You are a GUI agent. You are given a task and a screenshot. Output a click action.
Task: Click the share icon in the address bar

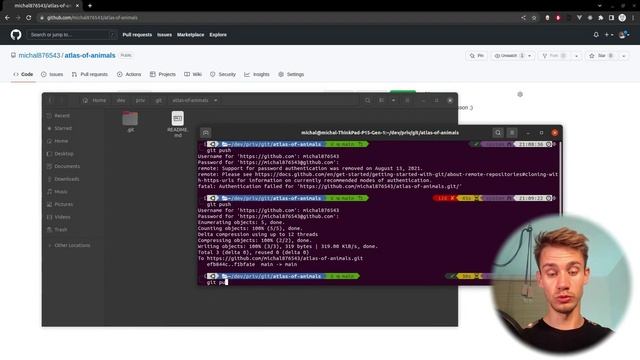pyautogui.click(x=523, y=18)
